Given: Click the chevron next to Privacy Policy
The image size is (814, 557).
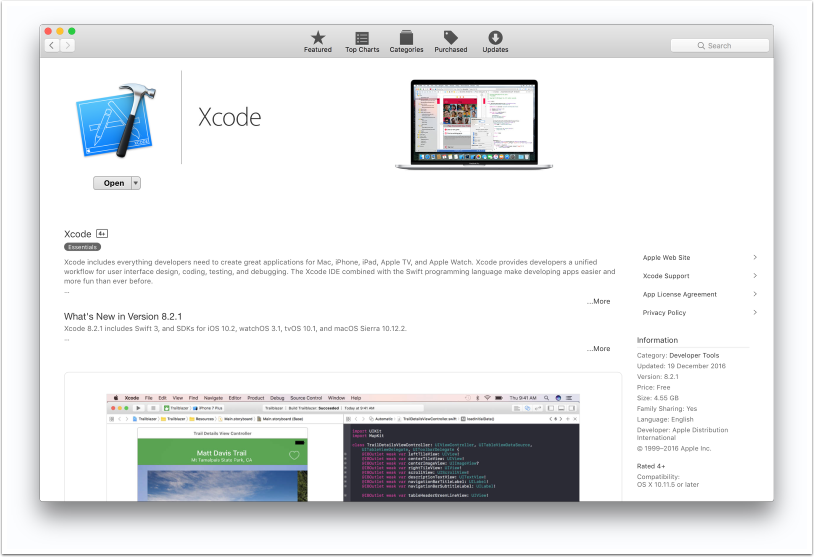Looking at the screenshot, I should [755, 313].
